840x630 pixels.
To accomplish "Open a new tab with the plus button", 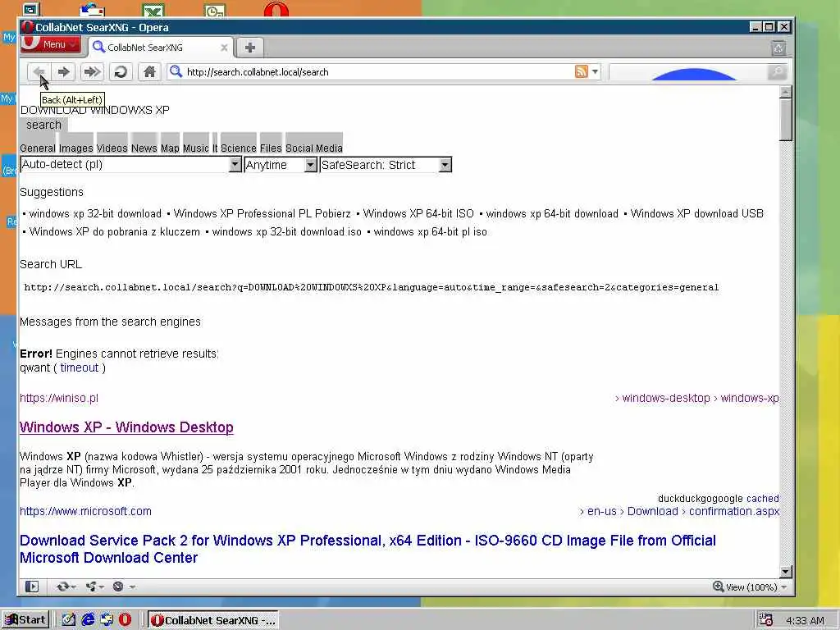I will pyautogui.click(x=249, y=48).
